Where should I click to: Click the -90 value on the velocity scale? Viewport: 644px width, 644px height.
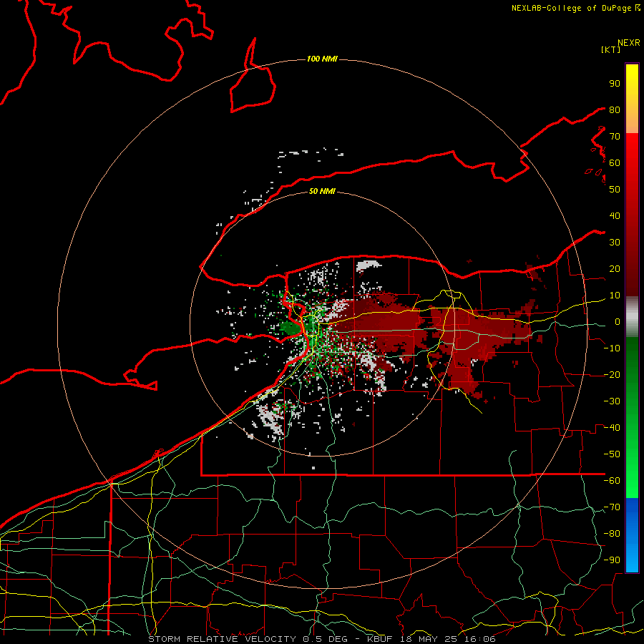coord(612,560)
